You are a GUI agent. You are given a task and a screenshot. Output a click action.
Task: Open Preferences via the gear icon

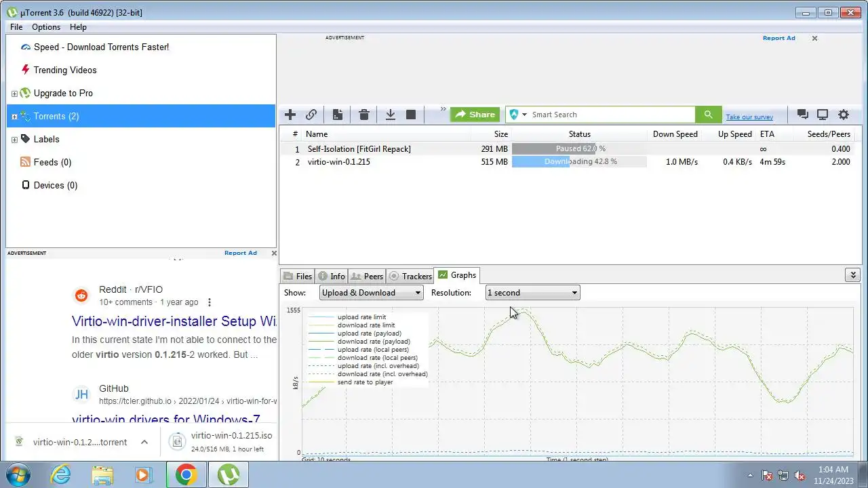click(844, 115)
